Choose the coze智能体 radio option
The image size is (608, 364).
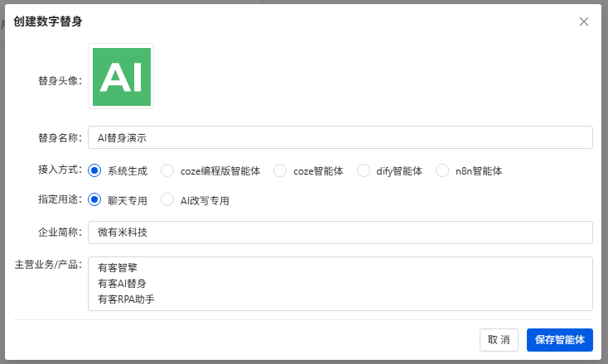click(280, 170)
